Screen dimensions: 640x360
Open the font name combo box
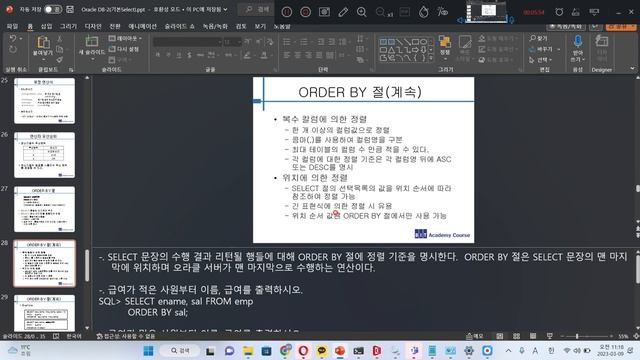click(187, 42)
